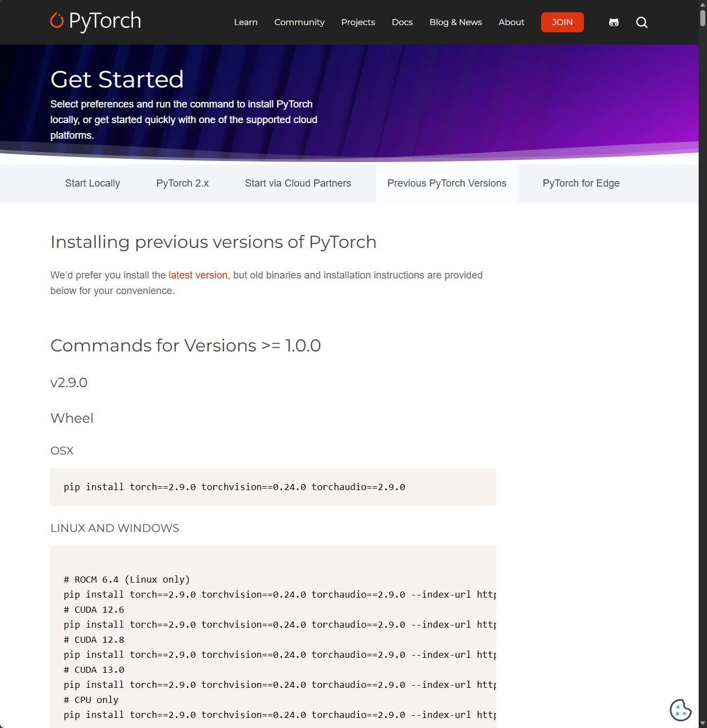Open the GitHub cat icon in header
This screenshot has height=728, width=707.
(614, 22)
